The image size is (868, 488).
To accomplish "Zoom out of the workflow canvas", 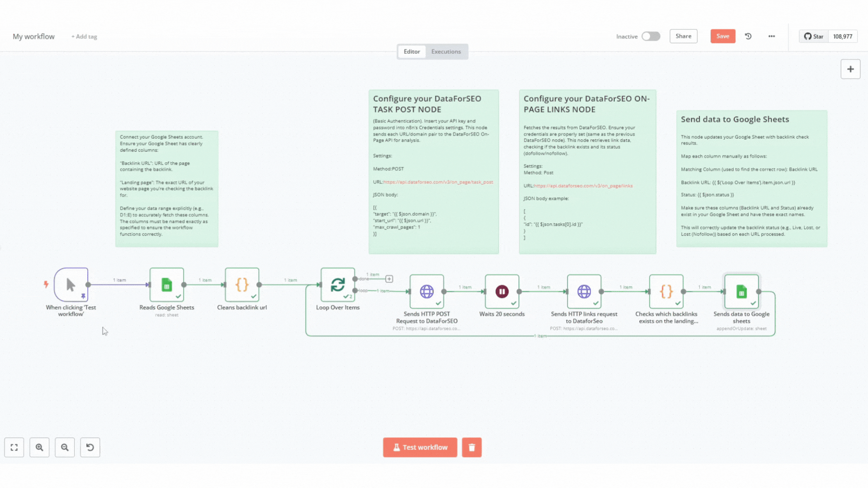I will coord(65,447).
